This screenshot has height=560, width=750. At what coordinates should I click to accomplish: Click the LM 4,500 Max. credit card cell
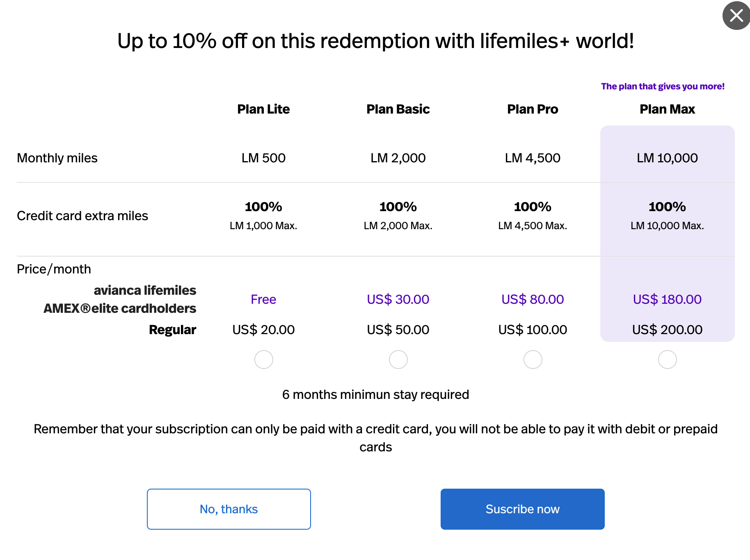click(533, 226)
